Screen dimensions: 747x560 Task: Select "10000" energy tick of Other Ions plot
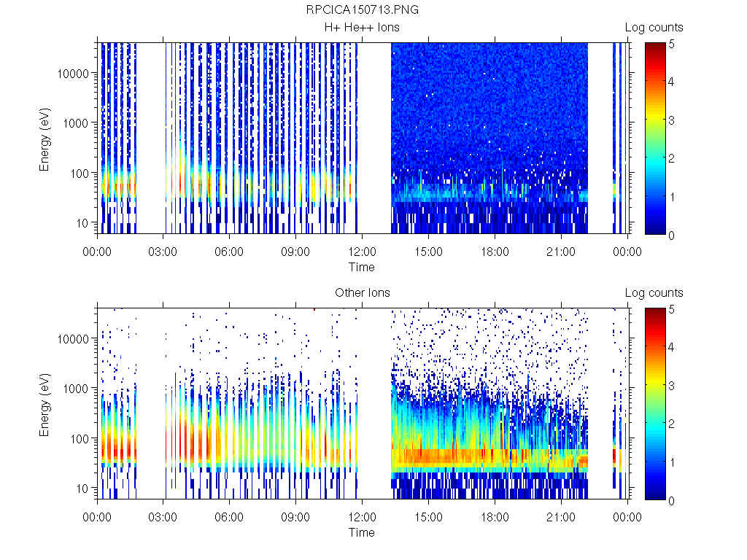click(x=73, y=339)
